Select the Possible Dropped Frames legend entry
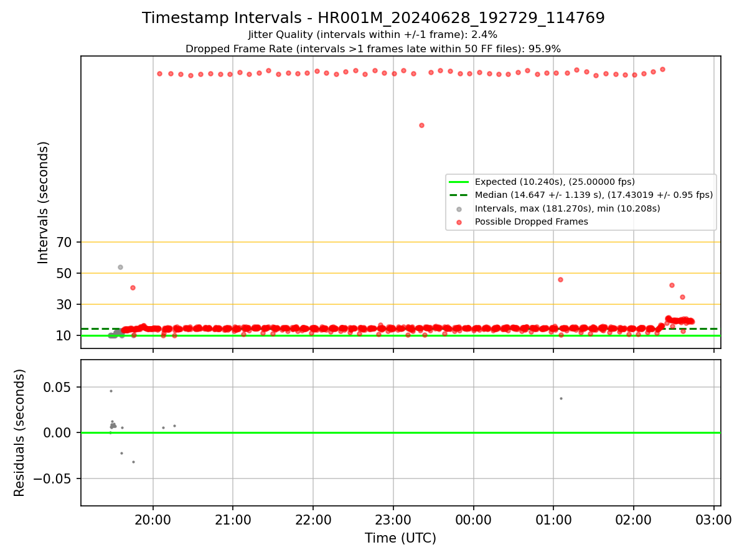Image resolution: width=747 pixels, height=560 pixels. 581,222
